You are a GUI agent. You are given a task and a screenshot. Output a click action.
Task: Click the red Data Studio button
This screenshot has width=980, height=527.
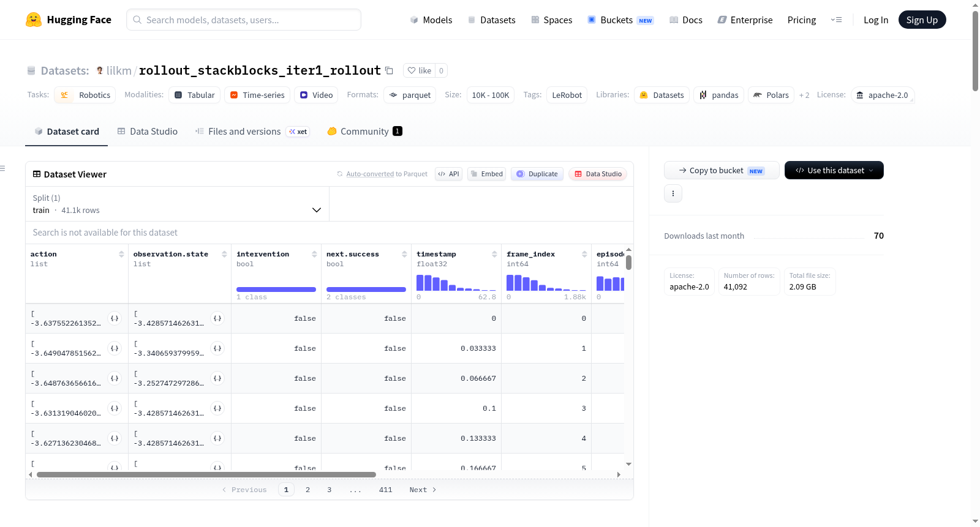click(598, 174)
